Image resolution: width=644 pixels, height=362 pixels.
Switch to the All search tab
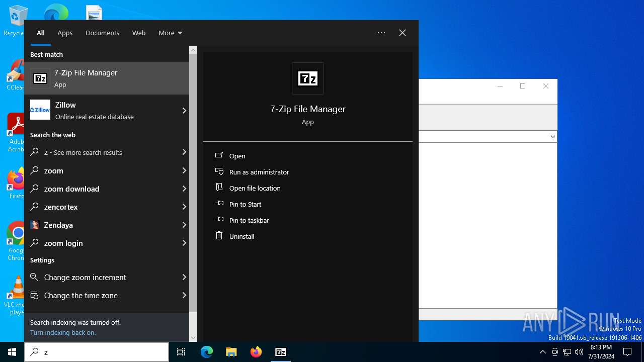41,33
